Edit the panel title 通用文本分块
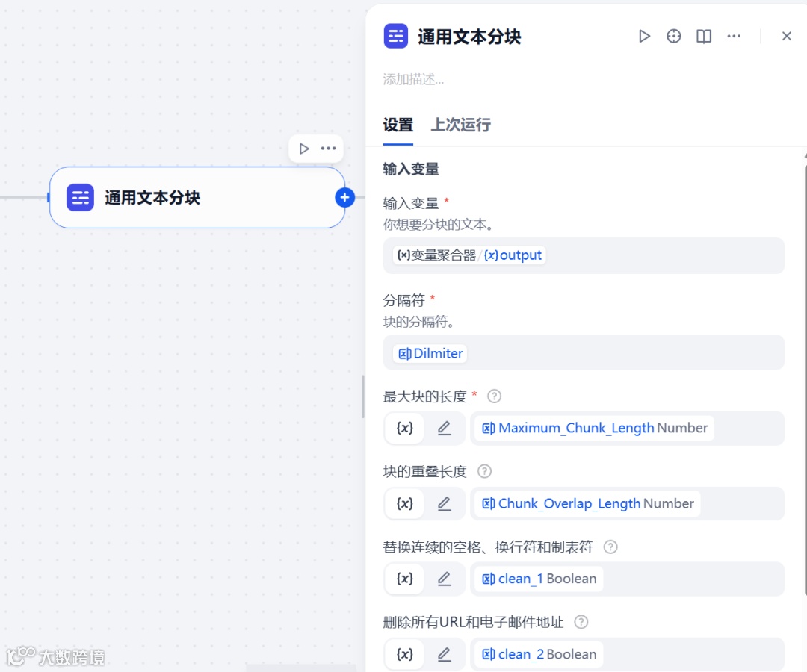807x672 pixels. (x=469, y=37)
